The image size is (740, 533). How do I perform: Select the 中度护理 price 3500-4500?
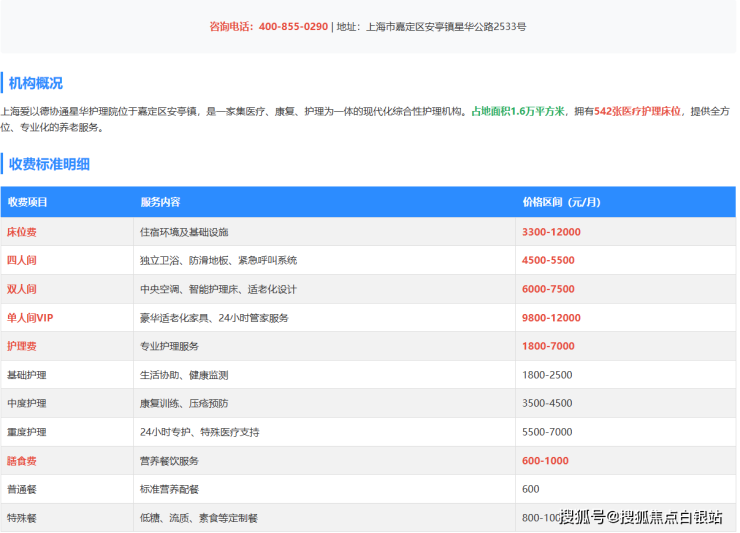tap(547, 404)
